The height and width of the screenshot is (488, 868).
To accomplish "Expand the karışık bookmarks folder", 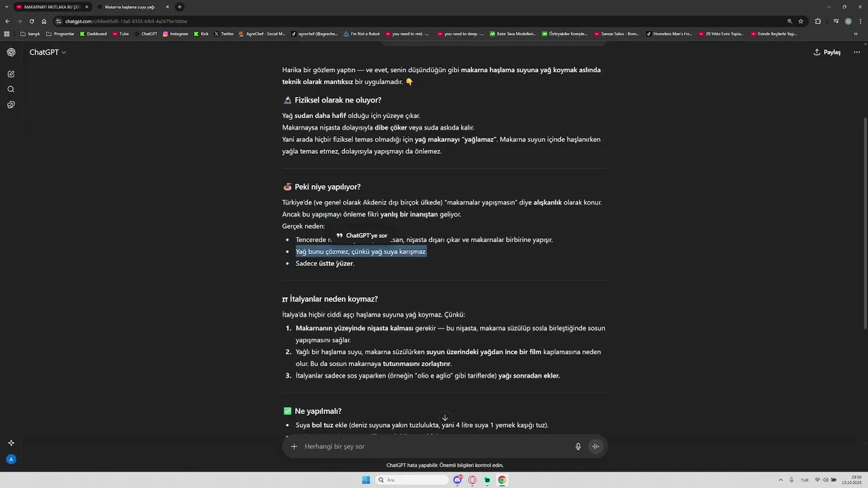I will click(x=31, y=34).
